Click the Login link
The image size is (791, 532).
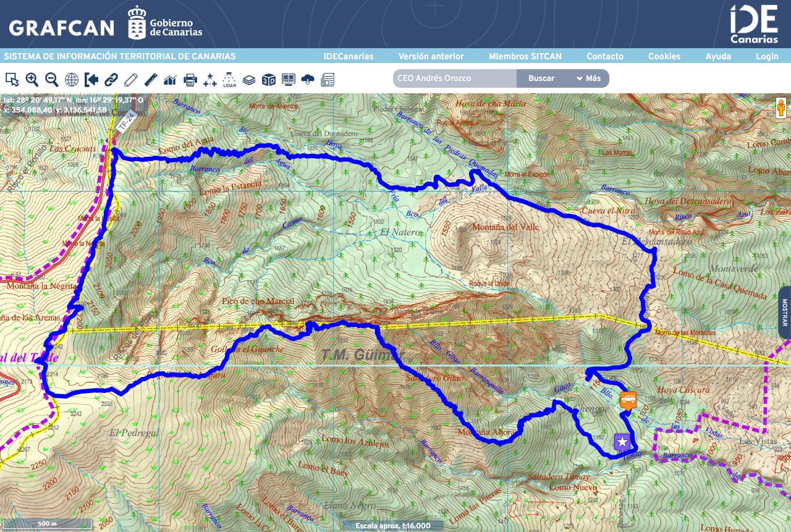point(767,56)
